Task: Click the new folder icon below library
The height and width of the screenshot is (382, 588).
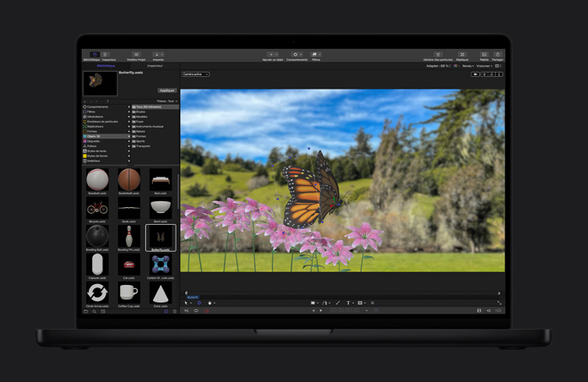Action: pos(86,311)
